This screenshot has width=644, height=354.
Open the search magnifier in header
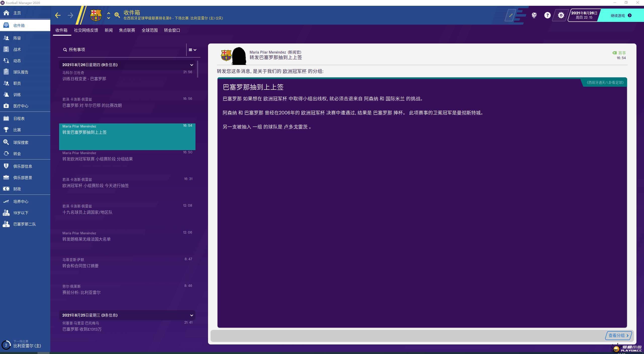click(x=117, y=15)
